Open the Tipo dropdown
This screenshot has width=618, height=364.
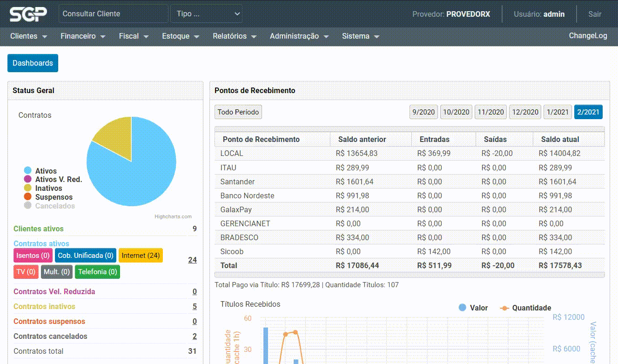click(x=207, y=13)
